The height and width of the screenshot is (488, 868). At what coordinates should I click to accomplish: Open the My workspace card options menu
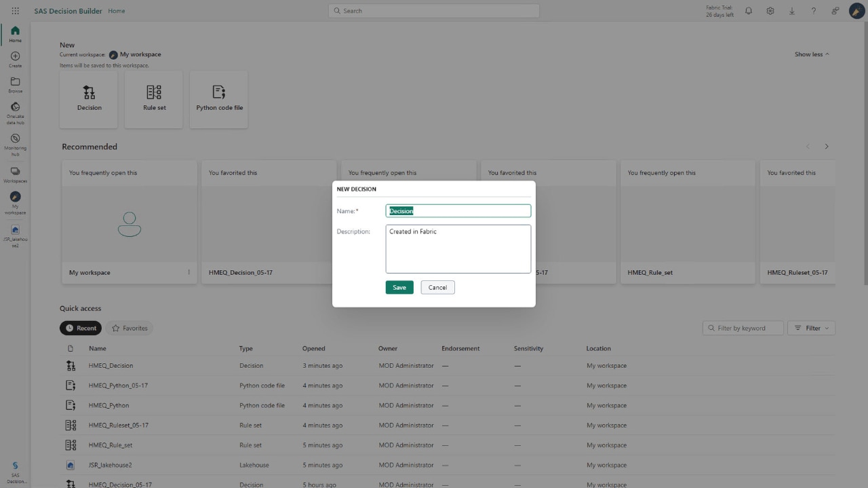[x=189, y=272]
